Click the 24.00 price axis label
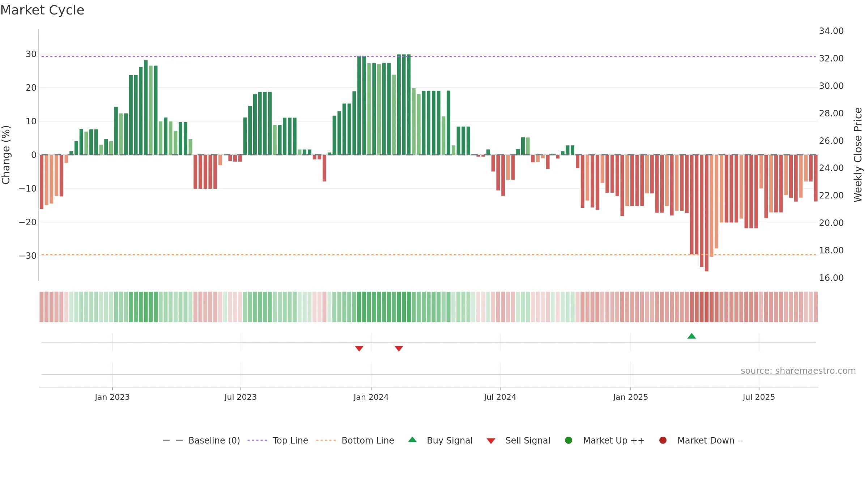Screen dimensions: 868x488 pyautogui.click(x=831, y=168)
